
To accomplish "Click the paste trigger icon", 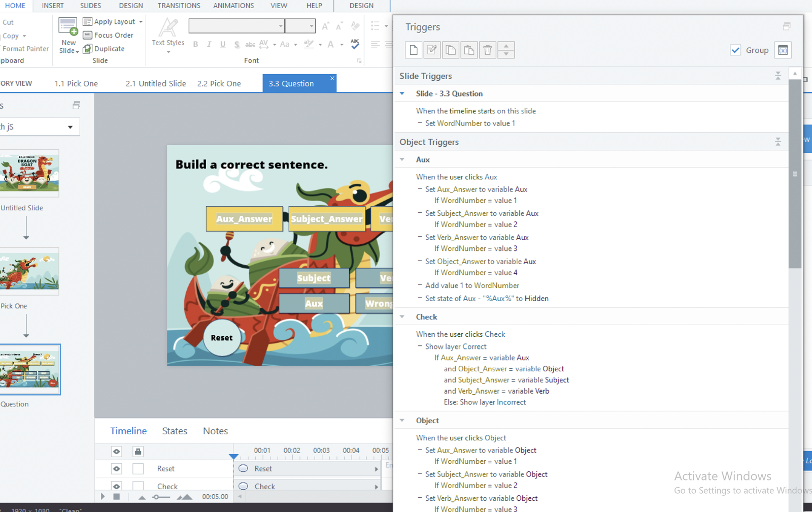I will click(469, 50).
